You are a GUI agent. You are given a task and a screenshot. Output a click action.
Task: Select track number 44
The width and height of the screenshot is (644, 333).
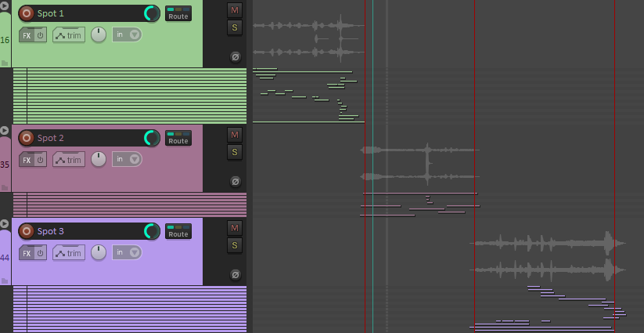(5, 259)
